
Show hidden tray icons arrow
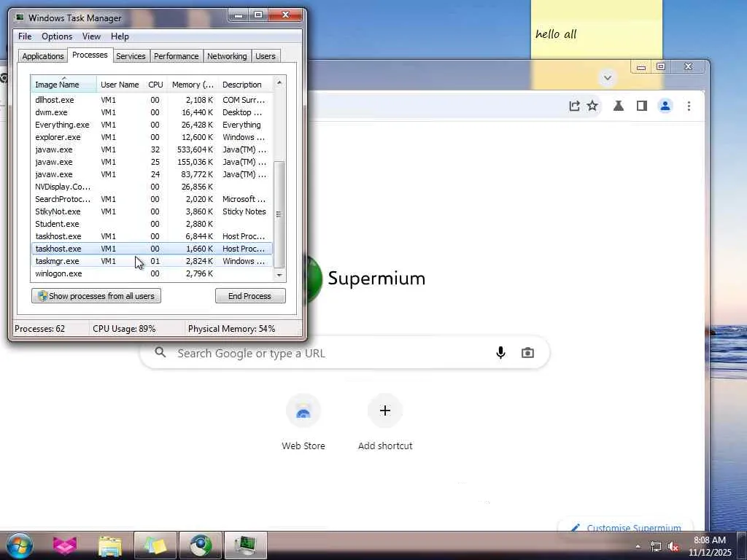tap(638, 547)
